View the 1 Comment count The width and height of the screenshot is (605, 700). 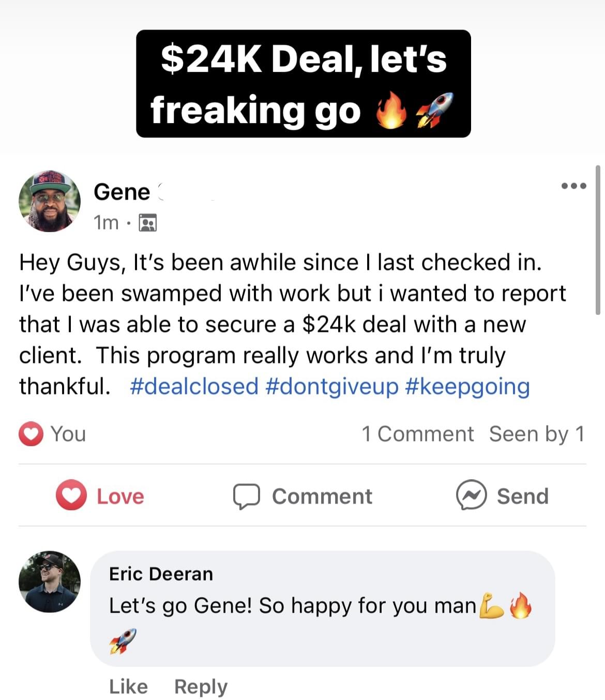tap(417, 434)
